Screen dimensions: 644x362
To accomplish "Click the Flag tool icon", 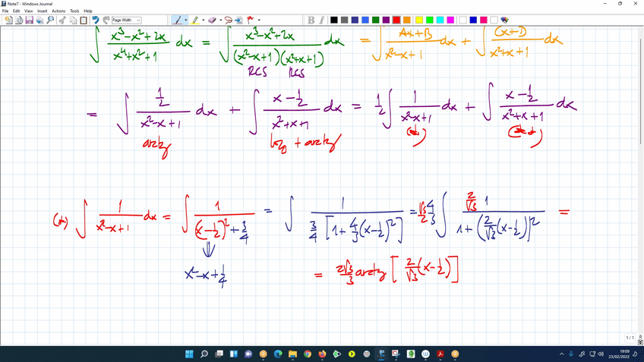I will coord(250,20).
